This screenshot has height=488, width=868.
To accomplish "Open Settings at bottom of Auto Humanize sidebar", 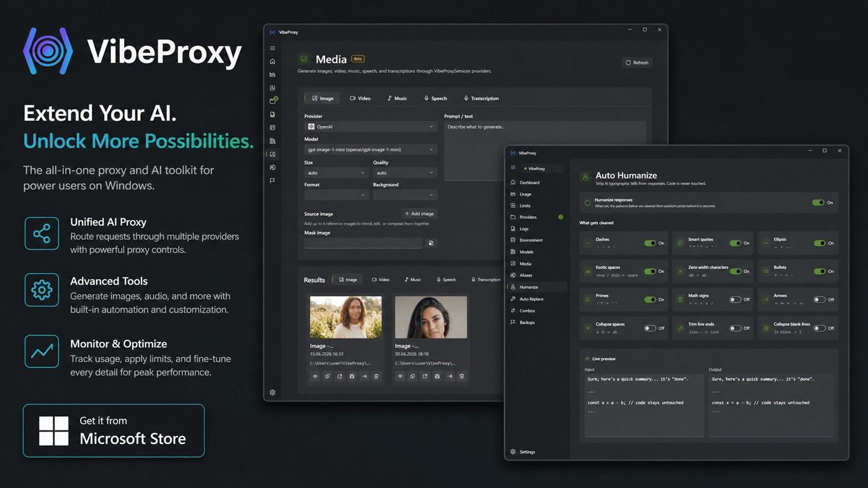I will tap(537, 452).
